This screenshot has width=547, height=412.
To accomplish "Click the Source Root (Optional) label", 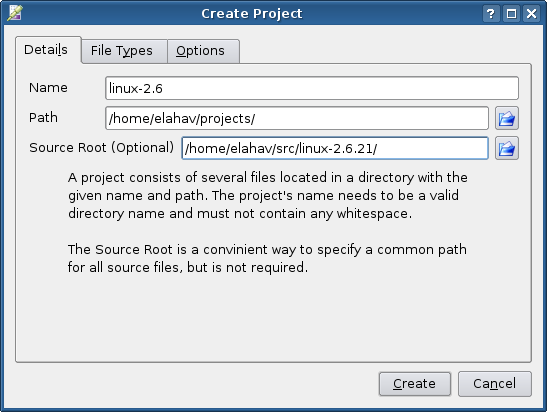I will [102, 148].
